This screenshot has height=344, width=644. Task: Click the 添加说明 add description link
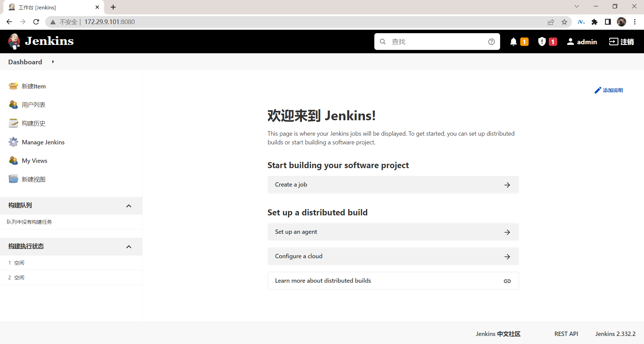tap(609, 90)
